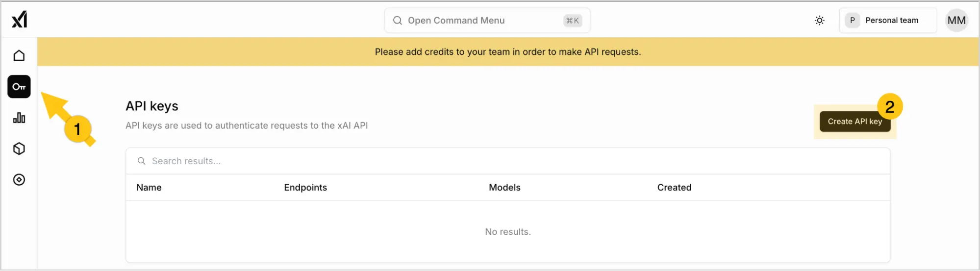
Task: Click the No results text
Action: click(508, 232)
